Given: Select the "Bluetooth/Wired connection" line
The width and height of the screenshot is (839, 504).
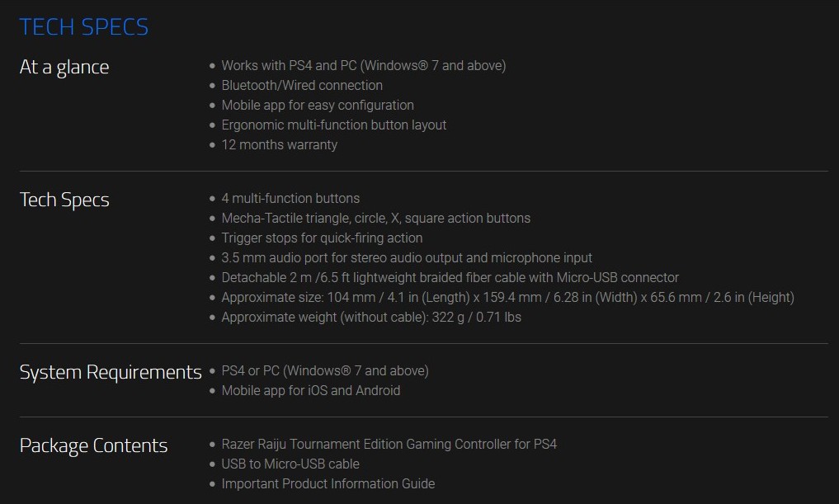Looking at the screenshot, I should tap(302, 85).
